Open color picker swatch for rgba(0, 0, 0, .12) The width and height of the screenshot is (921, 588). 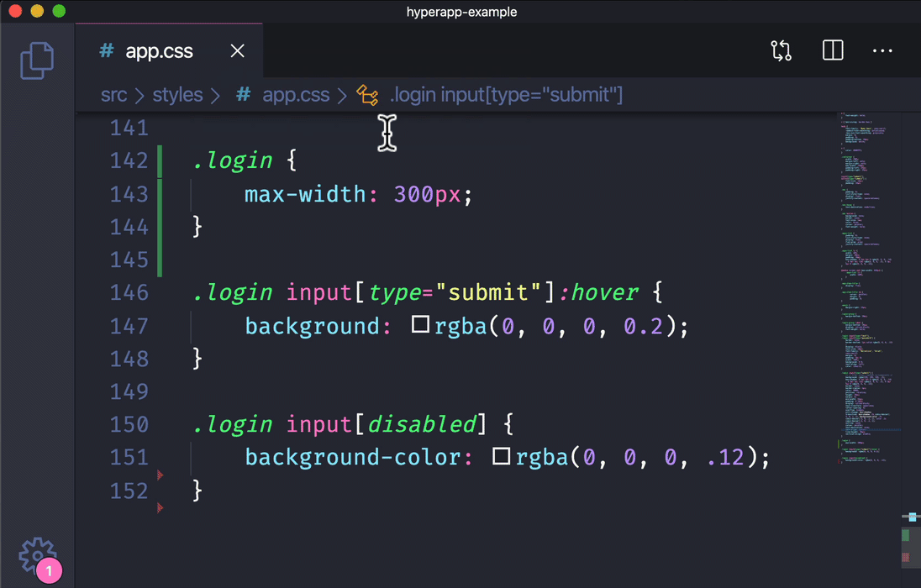tap(501, 456)
